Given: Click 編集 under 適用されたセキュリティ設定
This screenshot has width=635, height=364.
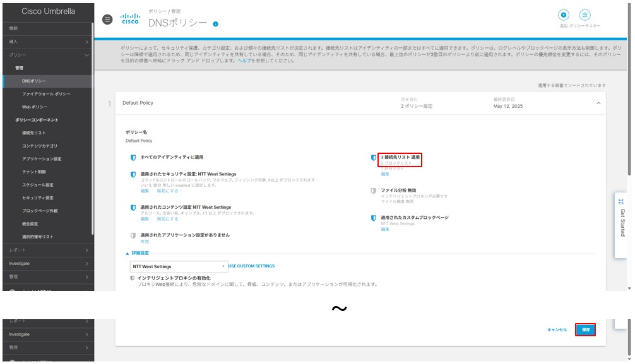Looking at the screenshot, I should 145,191.
